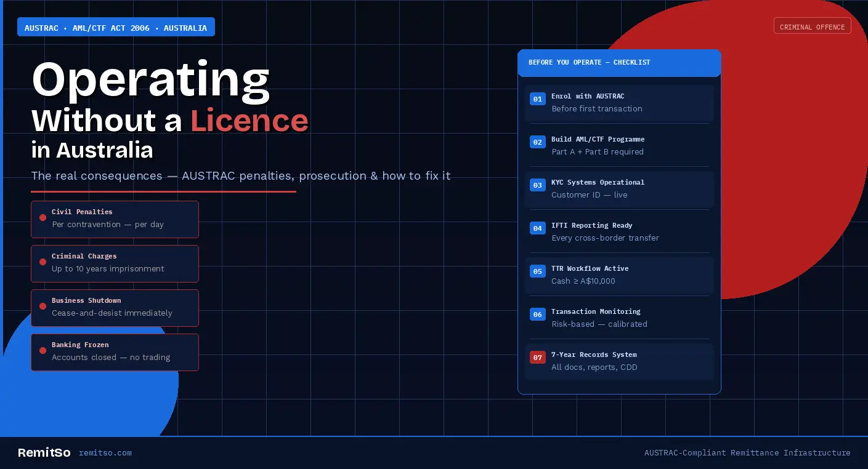Open the Civil Penalties card

click(115, 219)
